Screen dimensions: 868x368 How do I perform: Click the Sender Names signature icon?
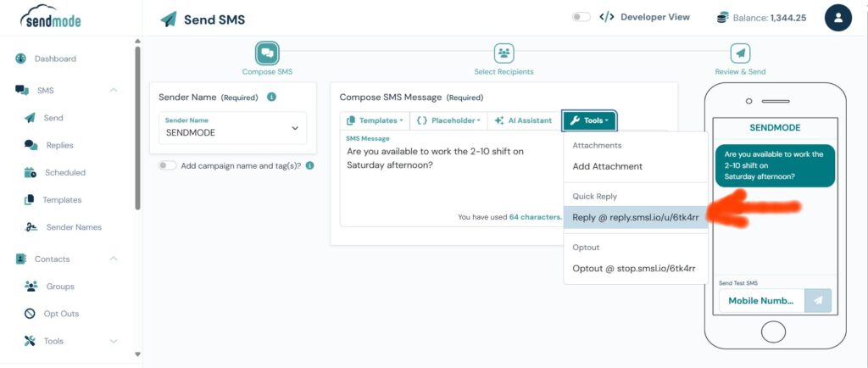click(31, 227)
